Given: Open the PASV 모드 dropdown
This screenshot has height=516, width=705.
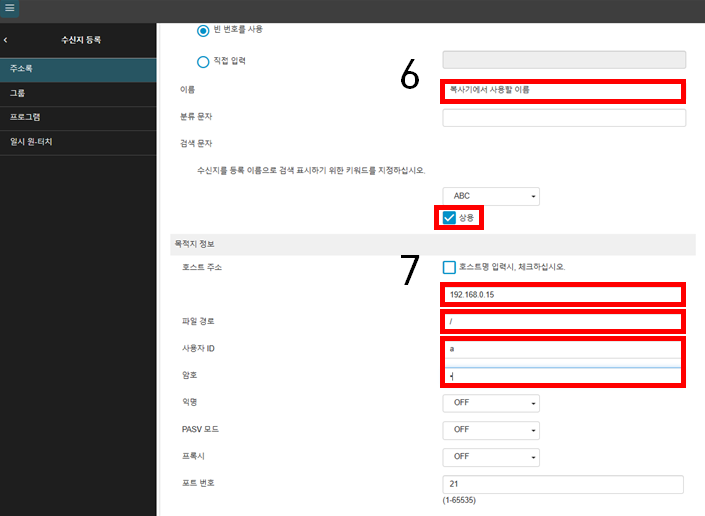Looking at the screenshot, I should 491,430.
